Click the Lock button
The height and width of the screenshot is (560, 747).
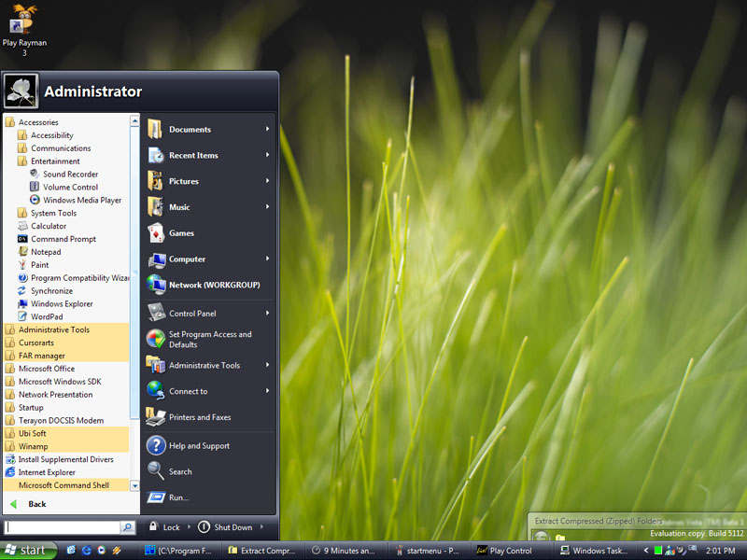(x=164, y=526)
